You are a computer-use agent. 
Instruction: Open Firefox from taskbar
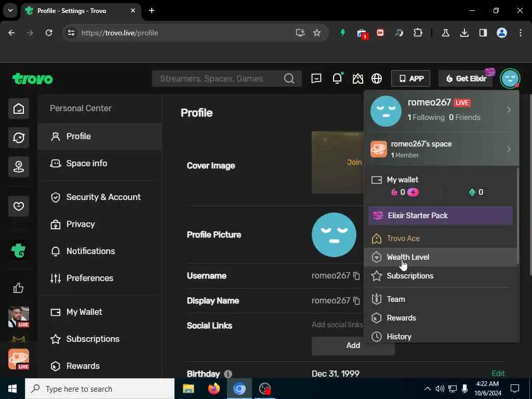point(214,389)
